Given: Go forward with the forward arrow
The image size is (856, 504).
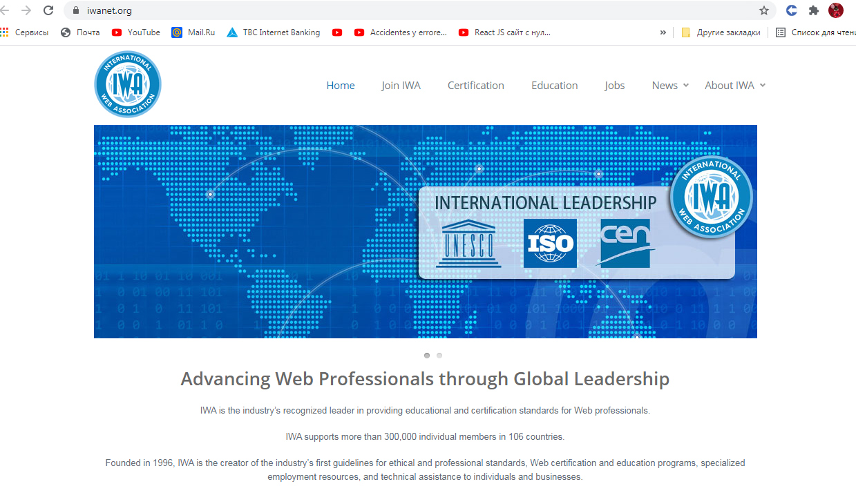Looking at the screenshot, I should tap(26, 10).
